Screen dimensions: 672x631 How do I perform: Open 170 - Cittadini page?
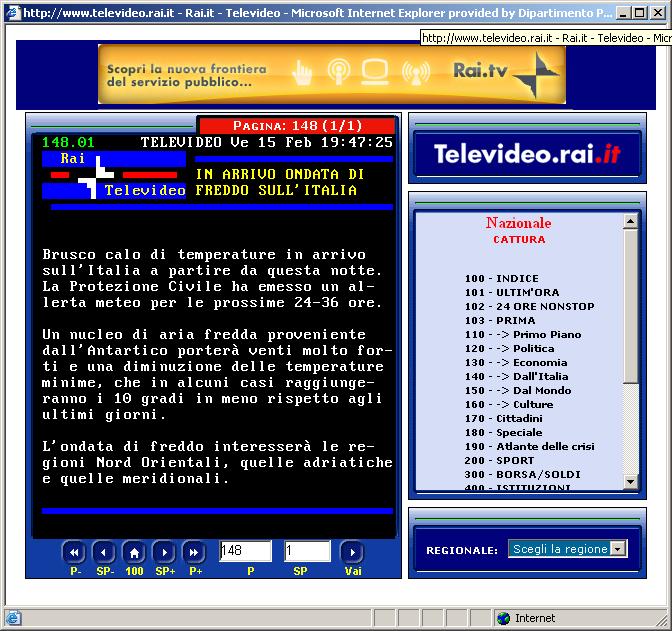coord(504,418)
